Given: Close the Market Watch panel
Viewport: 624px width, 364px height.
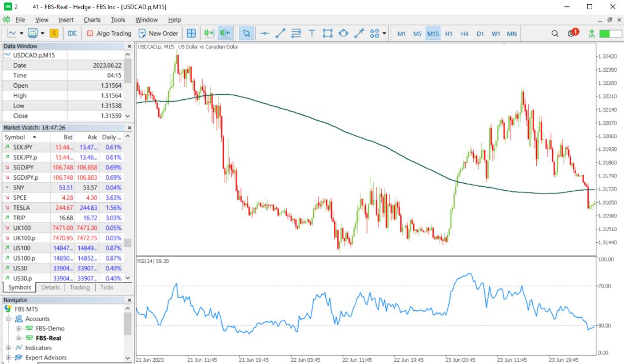Looking at the screenshot, I should click(x=129, y=128).
